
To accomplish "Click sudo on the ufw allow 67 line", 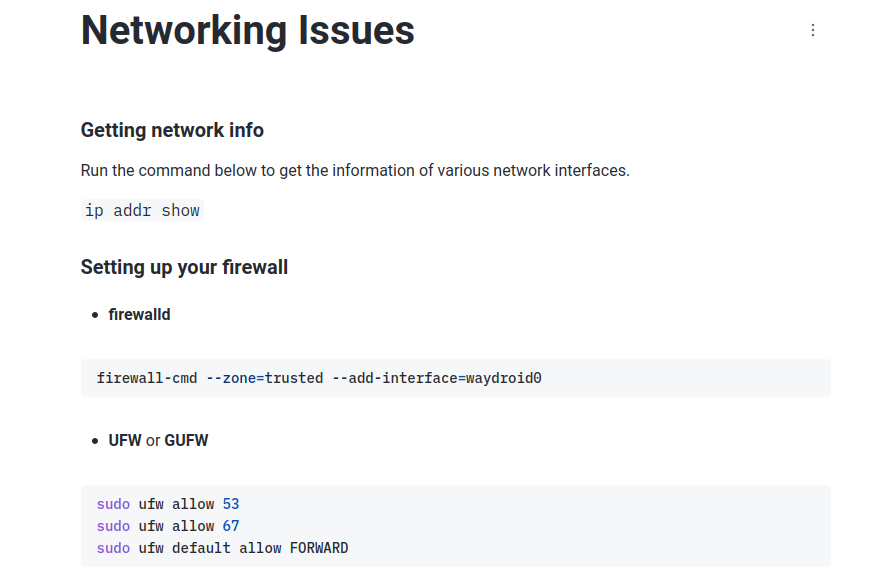I will tap(113, 526).
